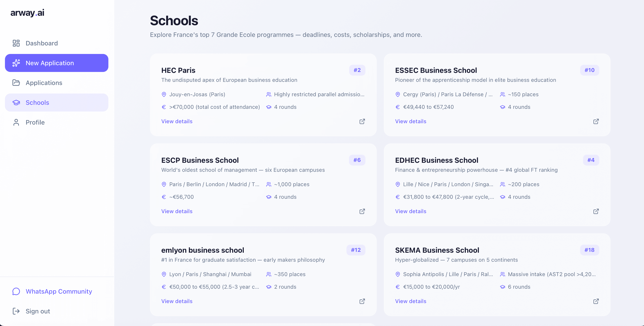Click the arway.ai logo
Image resolution: width=644 pixels, height=326 pixels.
click(27, 13)
